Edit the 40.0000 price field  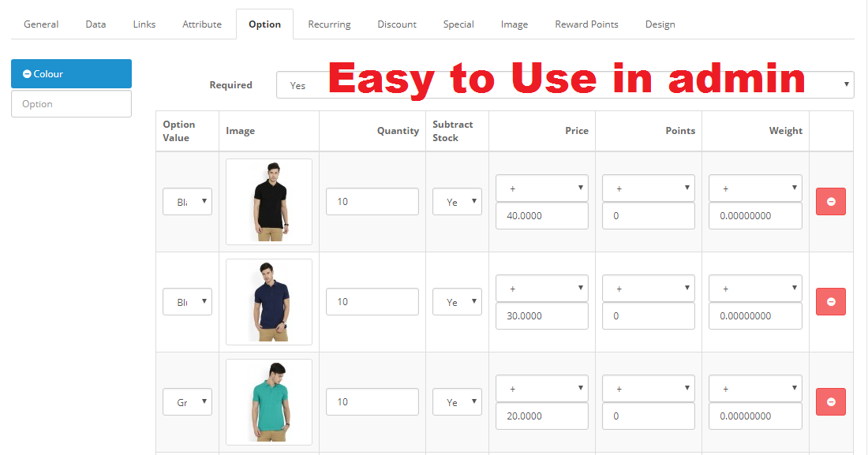coord(541,216)
